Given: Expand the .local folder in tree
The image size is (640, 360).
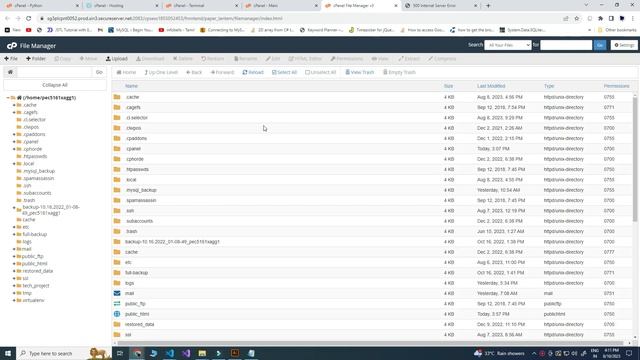Looking at the screenshot, I should [14, 164].
